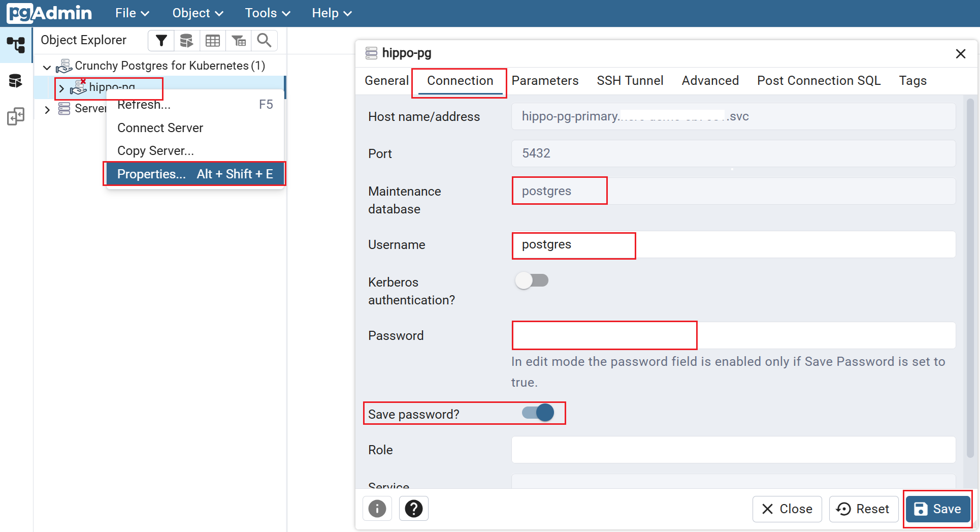Click the filtered rows table icon
Image resolution: width=980 pixels, height=532 pixels.
239,41
